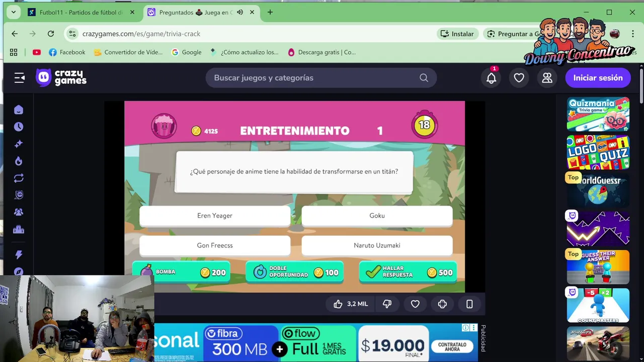Open the Quizmania game thumbnail
Viewport: 644px width, 362px height.
pyautogui.click(x=598, y=114)
